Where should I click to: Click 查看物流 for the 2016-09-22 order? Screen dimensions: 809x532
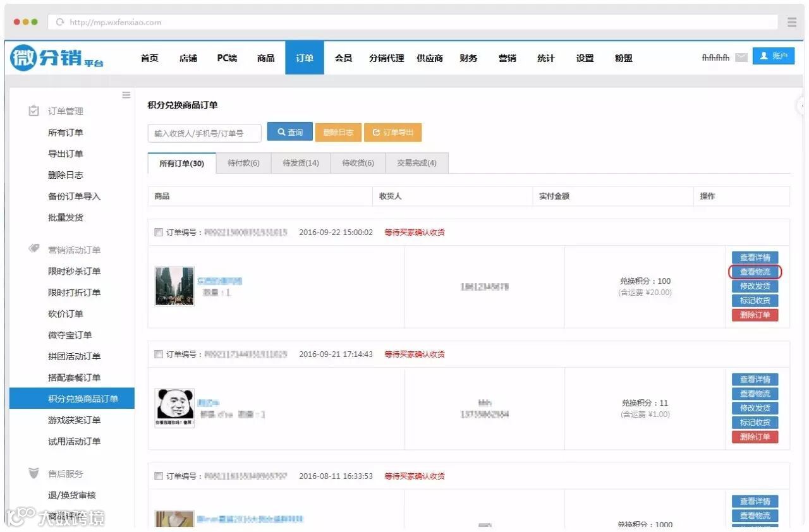pos(755,272)
